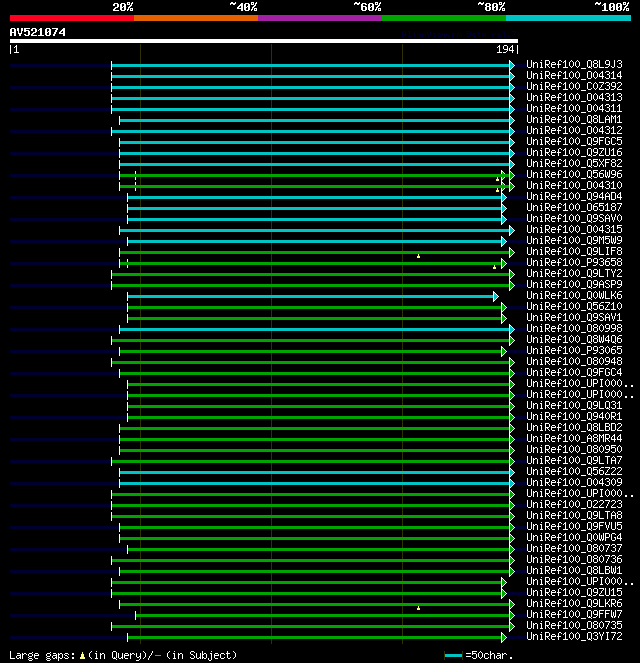
Task: Click the cyan ~100% identity legend segment
Action: click(568, 18)
